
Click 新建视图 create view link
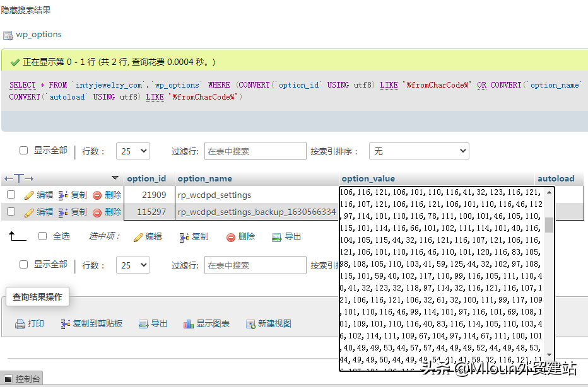[x=275, y=323]
